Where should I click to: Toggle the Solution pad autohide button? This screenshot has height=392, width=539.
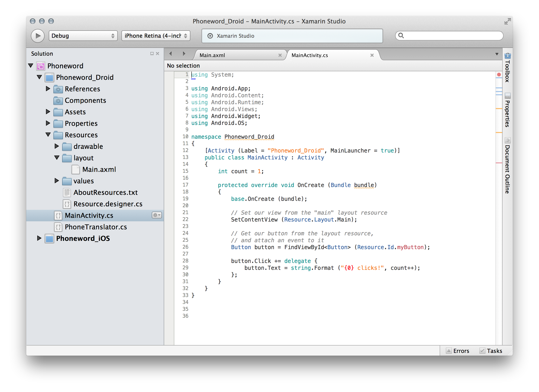pos(152,54)
